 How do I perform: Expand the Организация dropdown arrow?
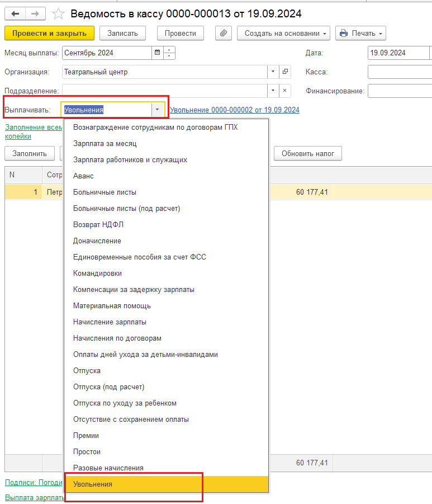click(x=273, y=72)
